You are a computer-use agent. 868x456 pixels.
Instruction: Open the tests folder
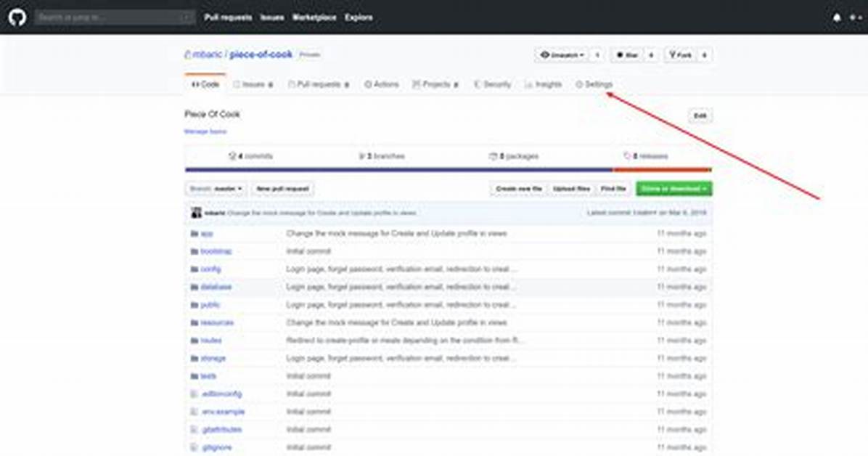[x=208, y=376]
